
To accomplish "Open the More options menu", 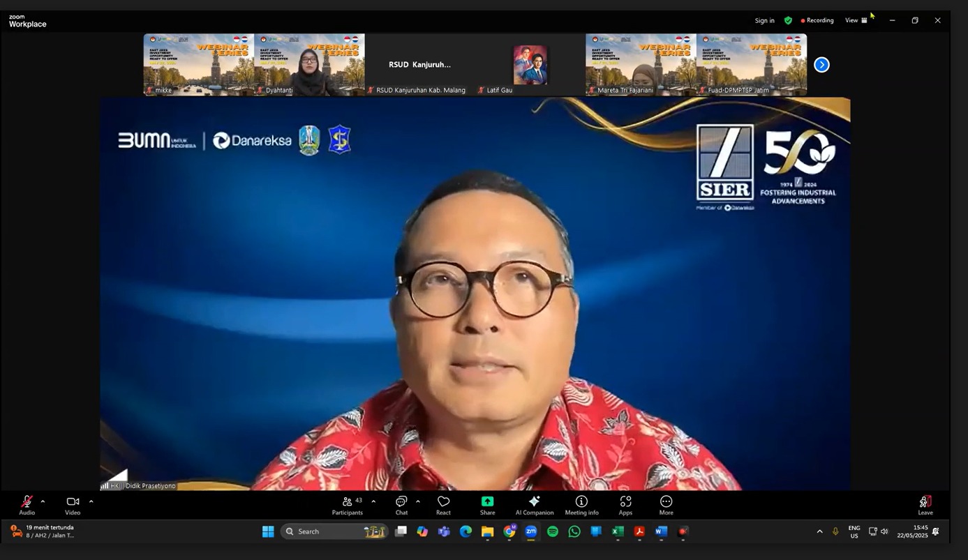I will click(666, 504).
